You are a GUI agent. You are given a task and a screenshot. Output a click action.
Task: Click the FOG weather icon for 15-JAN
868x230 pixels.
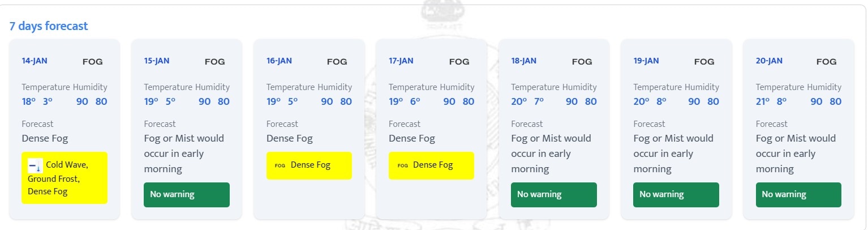tap(215, 62)
